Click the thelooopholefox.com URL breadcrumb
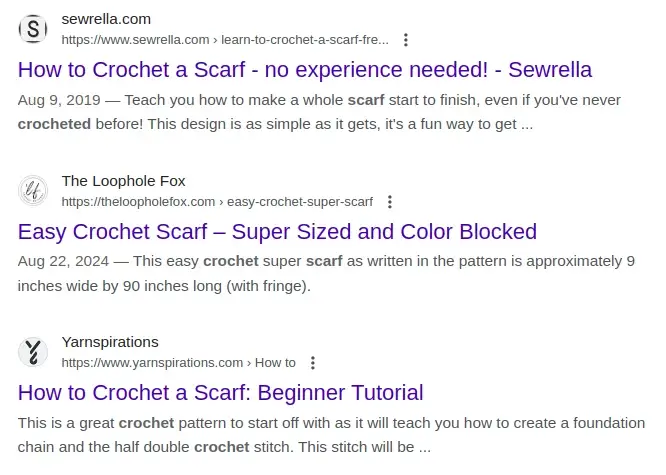Image resolution: width=666 pixels, height=475 pixels. pyautogui.click(x=216, y=202)
